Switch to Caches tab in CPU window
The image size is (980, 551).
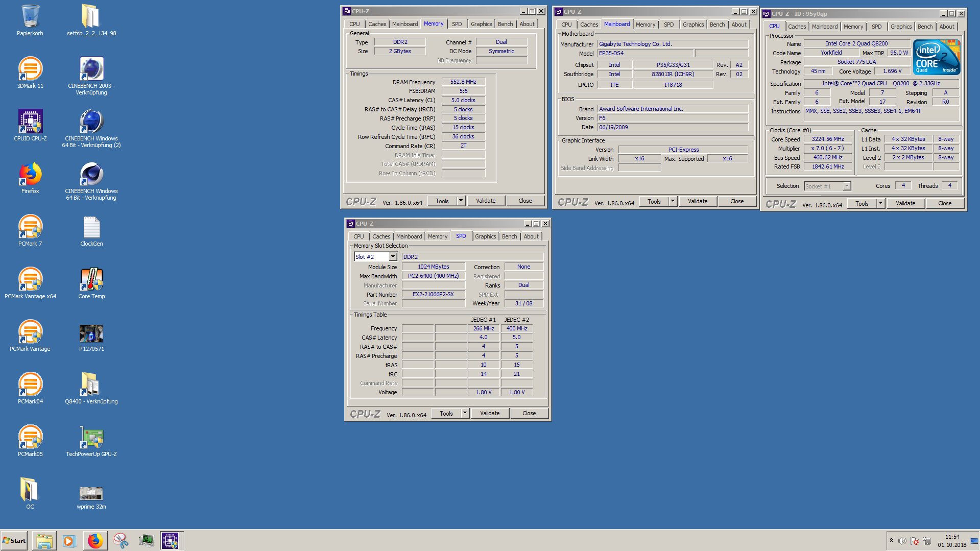(797, 27)
